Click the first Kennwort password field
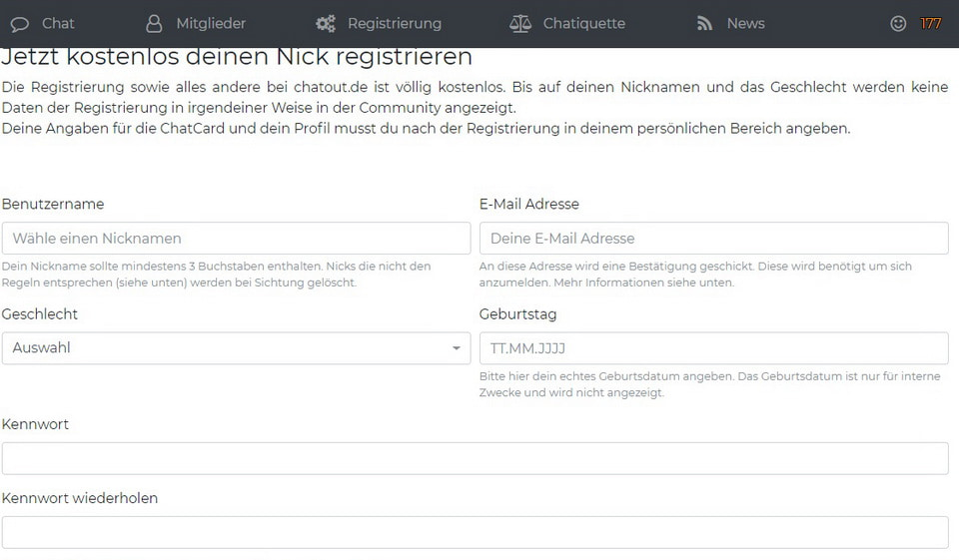Screen dimensions: 959x560 point(475,458)
